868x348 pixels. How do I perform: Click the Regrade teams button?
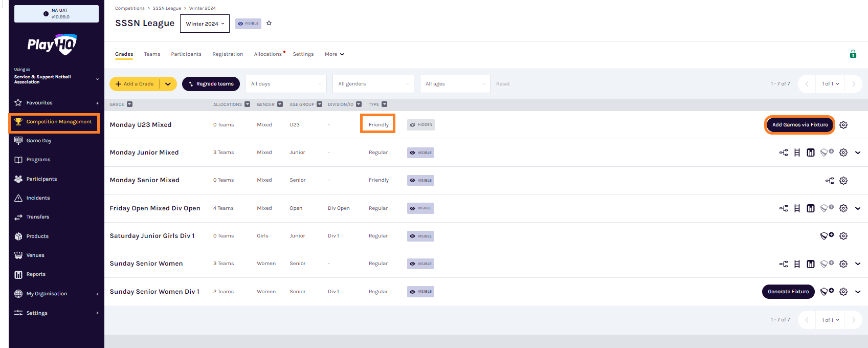pos(211,84)
